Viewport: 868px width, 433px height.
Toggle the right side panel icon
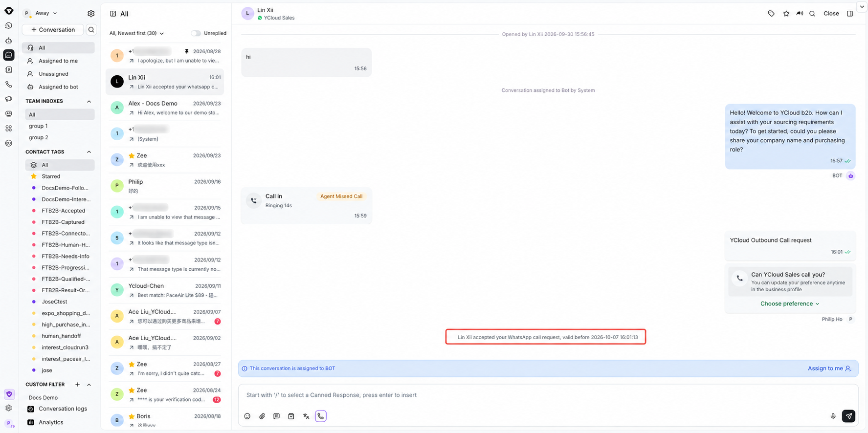coord(850,14)
